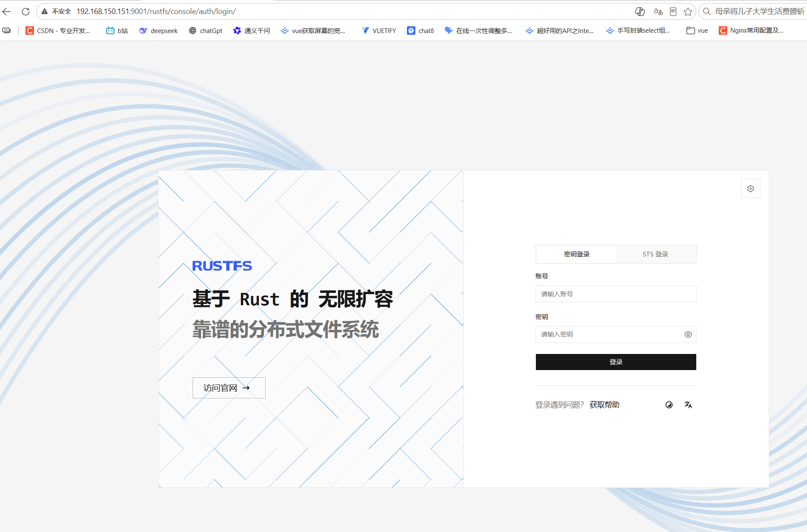807x532 pixels.
Task: Open the 通义千问 bookmark
Action: (252, 31)
